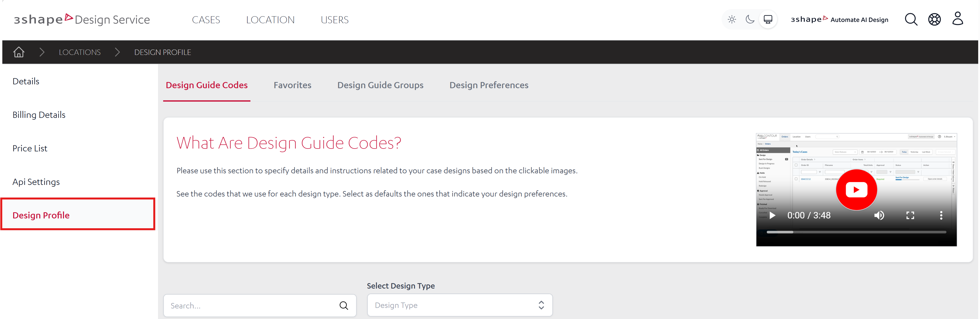Go to LOCATIONS breadcrumb

point(80,52)
